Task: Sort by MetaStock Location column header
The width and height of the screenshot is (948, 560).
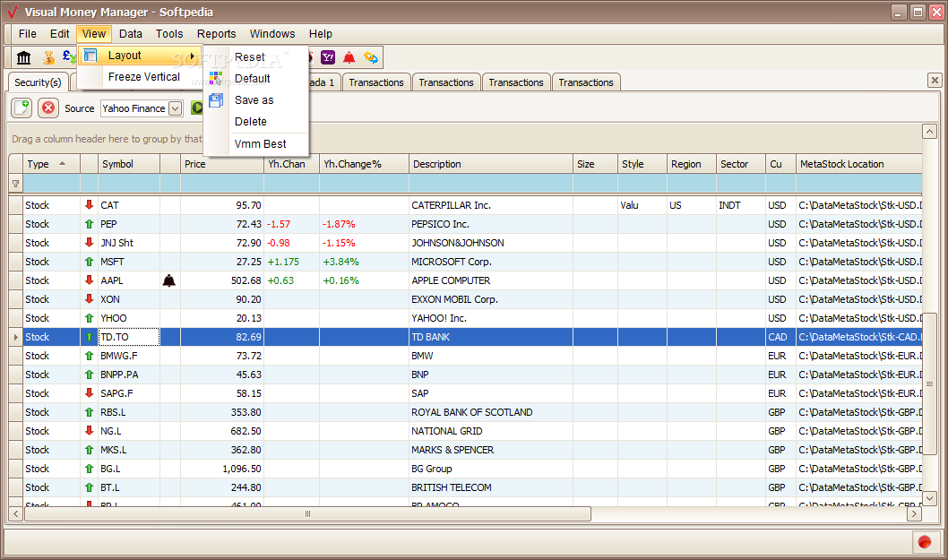Action: 859,164
